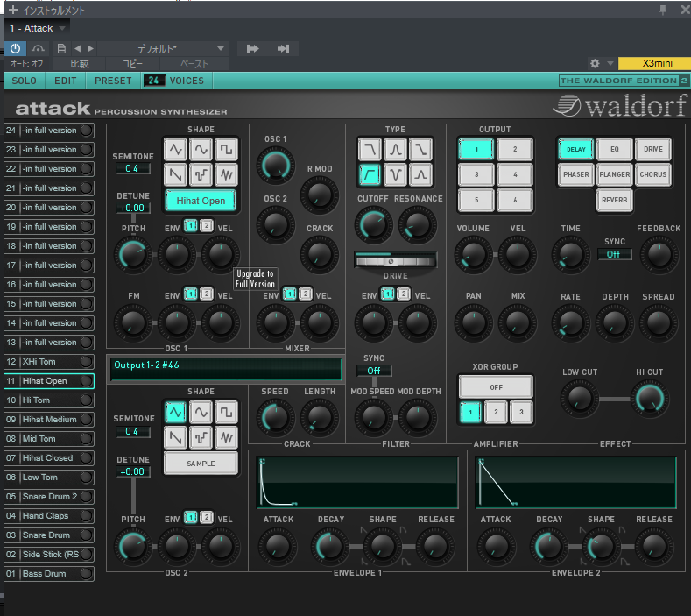The image size is (691, 616).
Task: Click the plugin power bypass icon
Action: pyautogui.click(x=15, y=48)
